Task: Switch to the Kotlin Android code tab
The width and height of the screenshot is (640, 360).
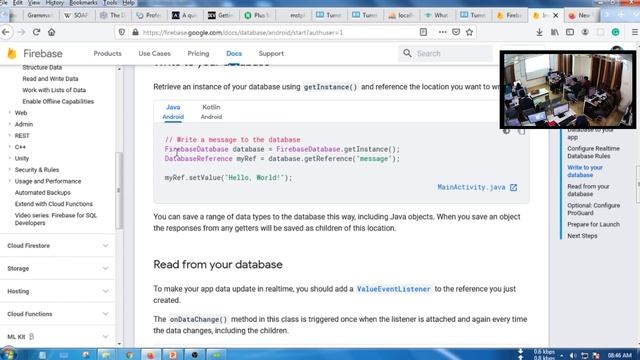Action: [x=211, y=111]
